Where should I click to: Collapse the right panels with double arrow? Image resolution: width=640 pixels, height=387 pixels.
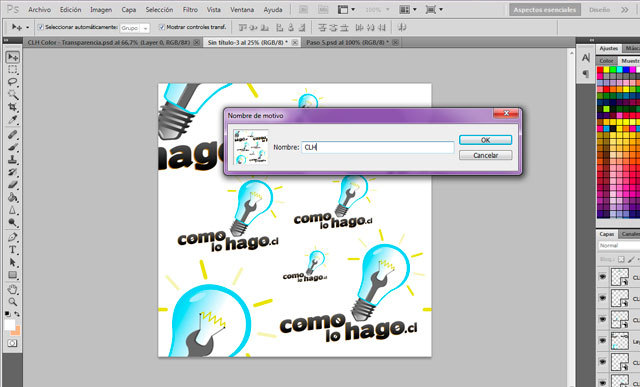[x=592, y=40]
